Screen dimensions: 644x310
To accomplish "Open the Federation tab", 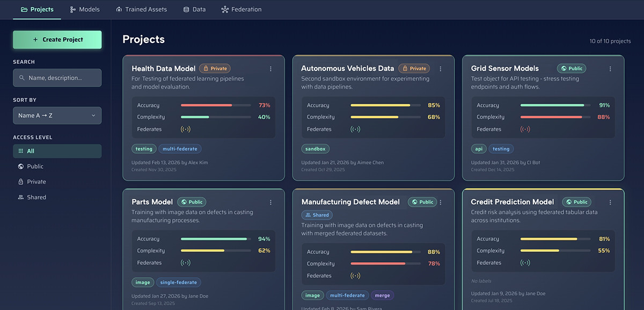I will tap(241, 9).
